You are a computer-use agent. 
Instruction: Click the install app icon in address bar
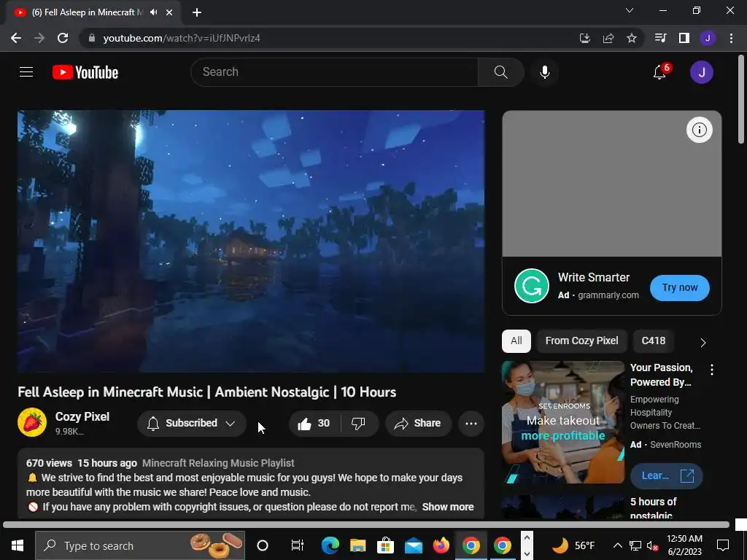585,38
